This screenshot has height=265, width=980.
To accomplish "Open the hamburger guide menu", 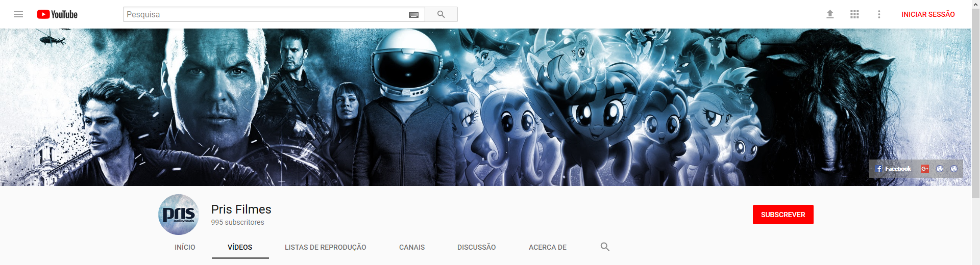I will 18,14.
